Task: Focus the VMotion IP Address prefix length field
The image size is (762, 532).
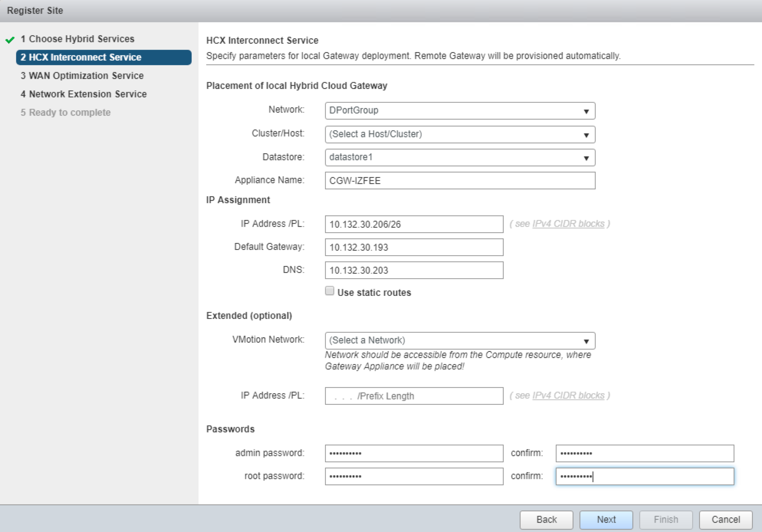Action: tap(414, 396)
